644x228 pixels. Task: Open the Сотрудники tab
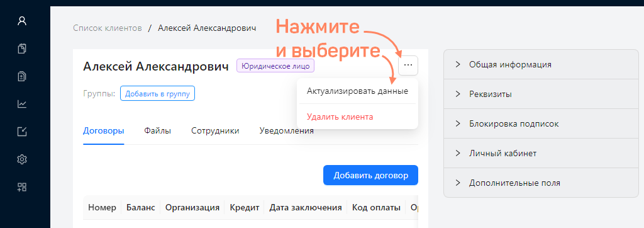(x=215, y=131)
